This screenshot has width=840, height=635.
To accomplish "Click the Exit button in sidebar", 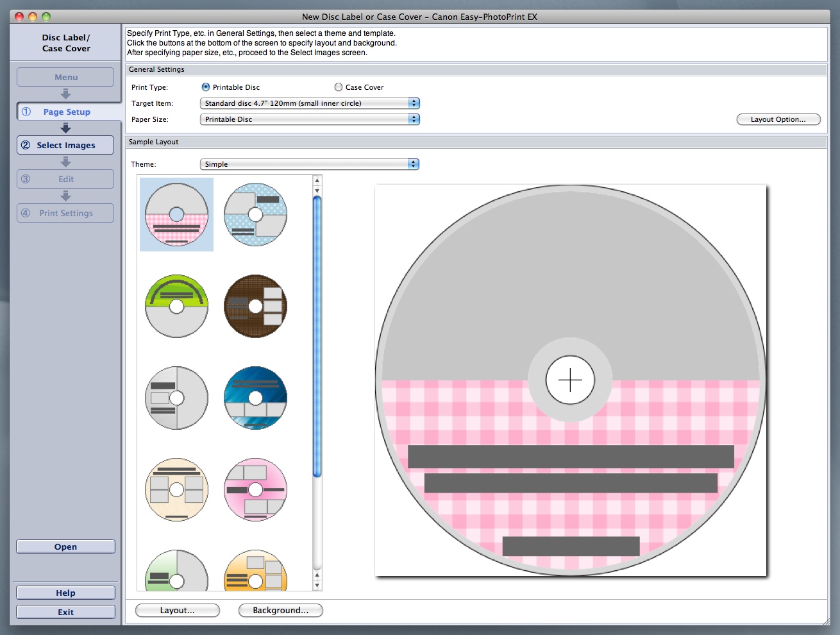I will tap(65, 612).
